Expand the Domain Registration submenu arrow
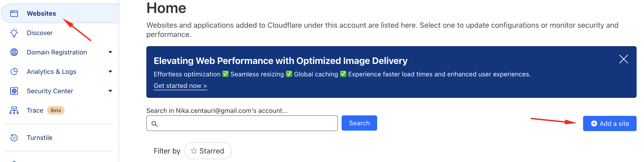 pos(110,52)
